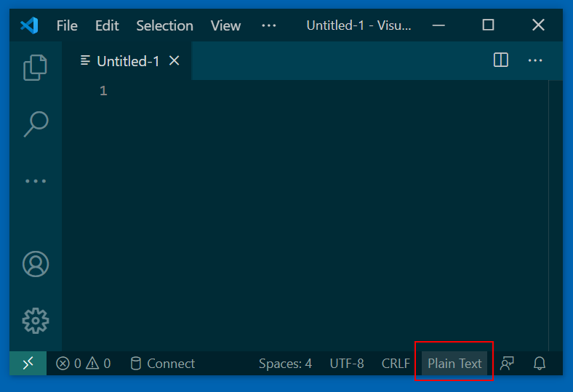
Task: Click line 1 in the editor area
Action: 291,91
